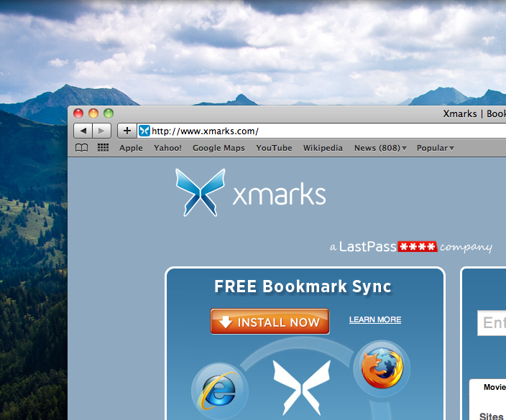Follow the LEARN MORE link
This screenshot has height=420, width=506.
point(375,319)
